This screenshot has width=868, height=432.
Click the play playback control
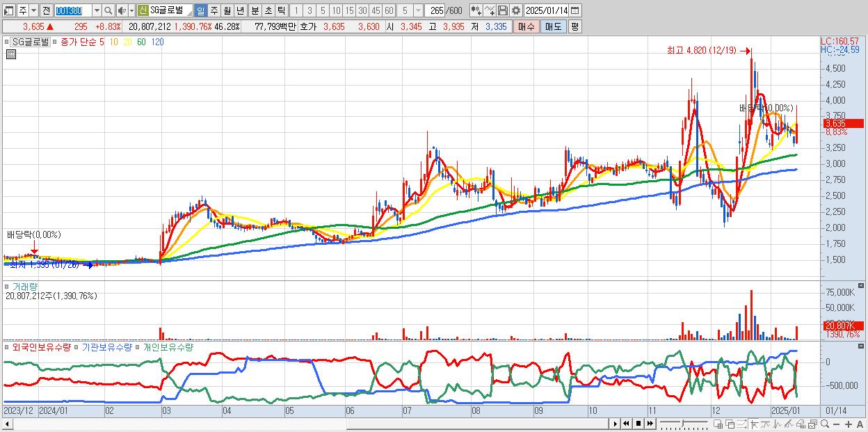[615, 424]
